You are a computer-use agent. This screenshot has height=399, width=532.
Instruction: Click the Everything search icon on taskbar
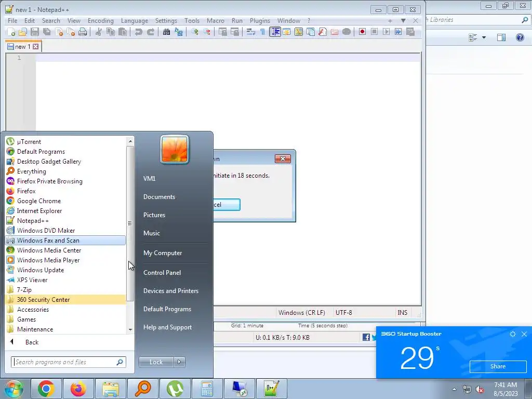[142, 389]
